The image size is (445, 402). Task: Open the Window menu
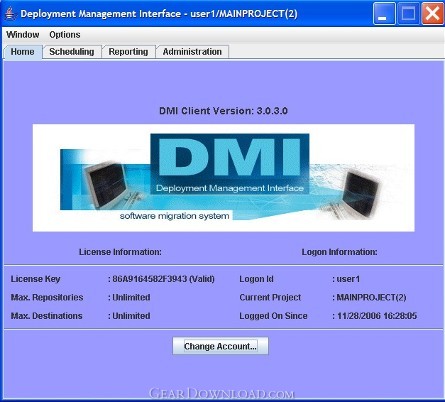(x=23, y=35)
